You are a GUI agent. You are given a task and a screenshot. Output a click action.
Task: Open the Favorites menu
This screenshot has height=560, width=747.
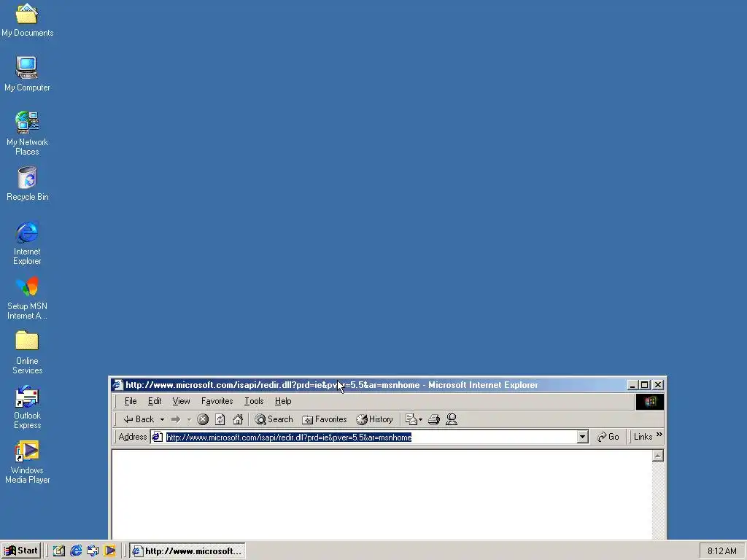tap(217, 401)
